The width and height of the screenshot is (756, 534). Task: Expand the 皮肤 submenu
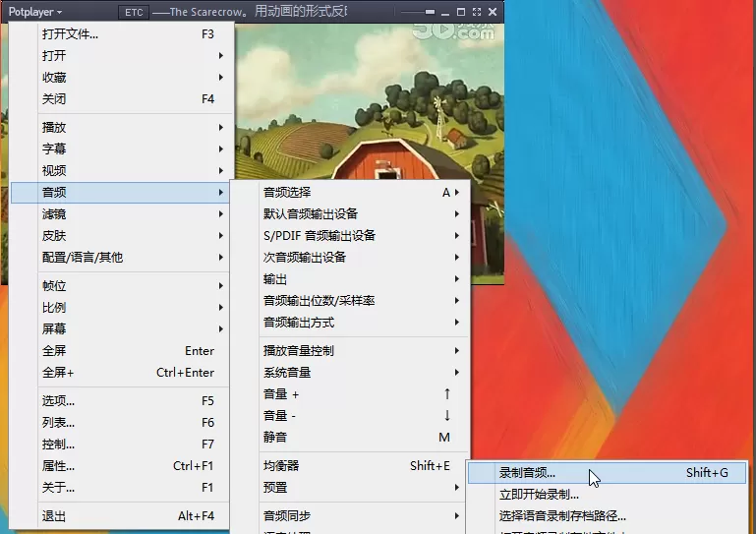(x=121, y=236)
